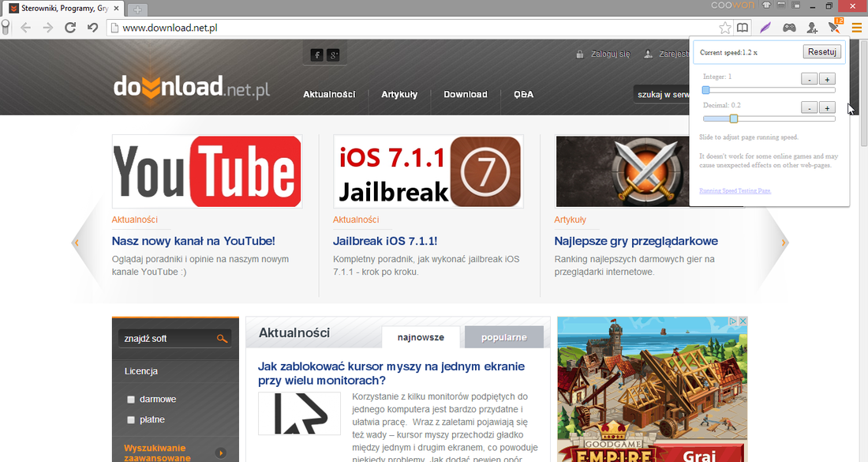Click the szukaj w serwisie search field
This screenshot has width=868, height=462.
[661, 94]
